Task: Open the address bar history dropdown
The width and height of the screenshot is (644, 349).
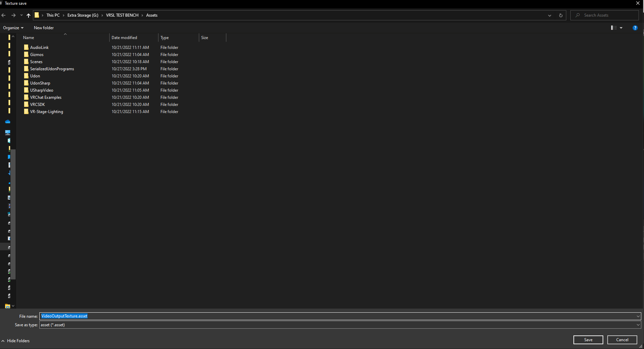Action: point(550,15)
